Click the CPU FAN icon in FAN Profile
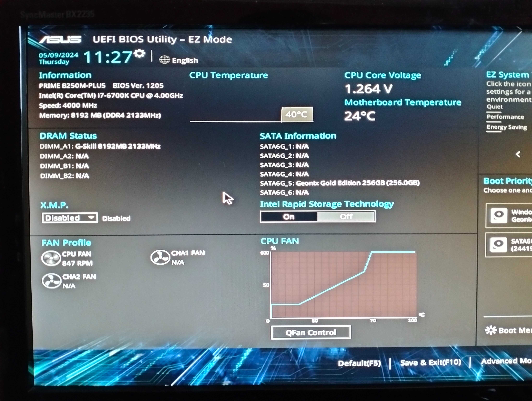The image size is (532, 401). click(x=50, y=258)
